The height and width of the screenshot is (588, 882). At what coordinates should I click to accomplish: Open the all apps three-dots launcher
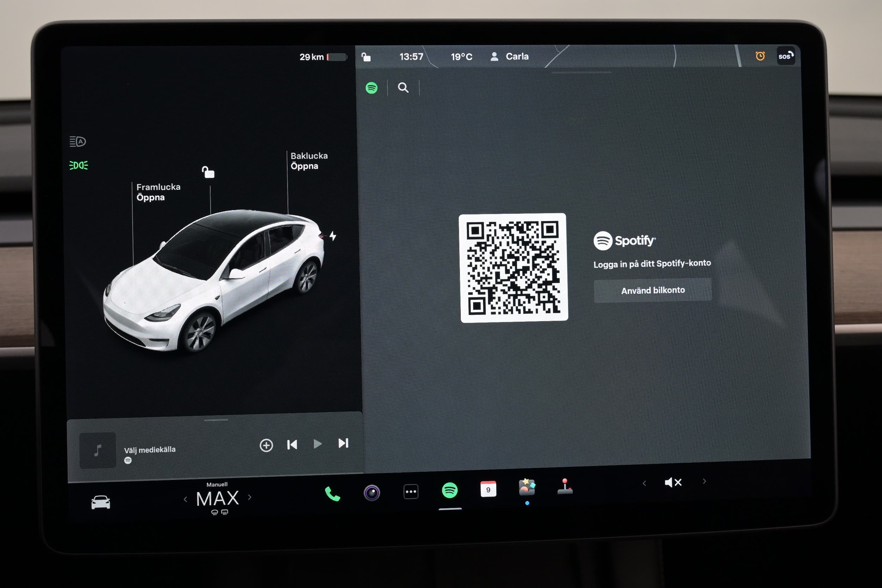click(411, 492)
